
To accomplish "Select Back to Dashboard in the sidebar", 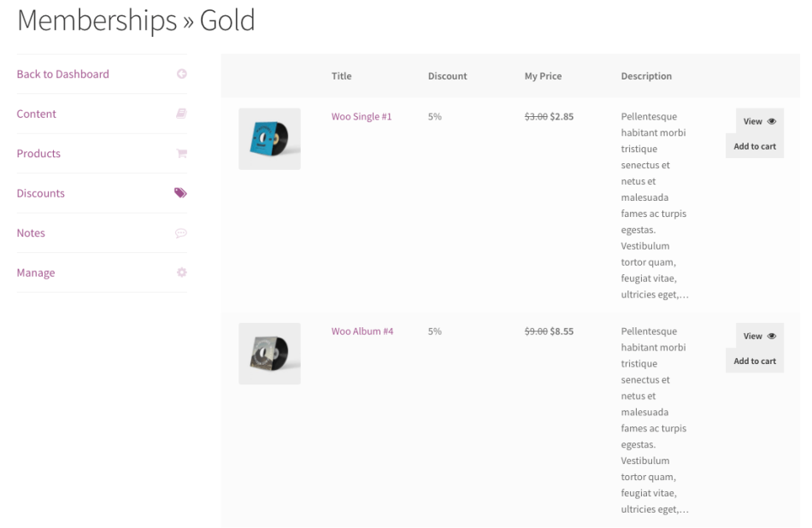I will point(62,73).
